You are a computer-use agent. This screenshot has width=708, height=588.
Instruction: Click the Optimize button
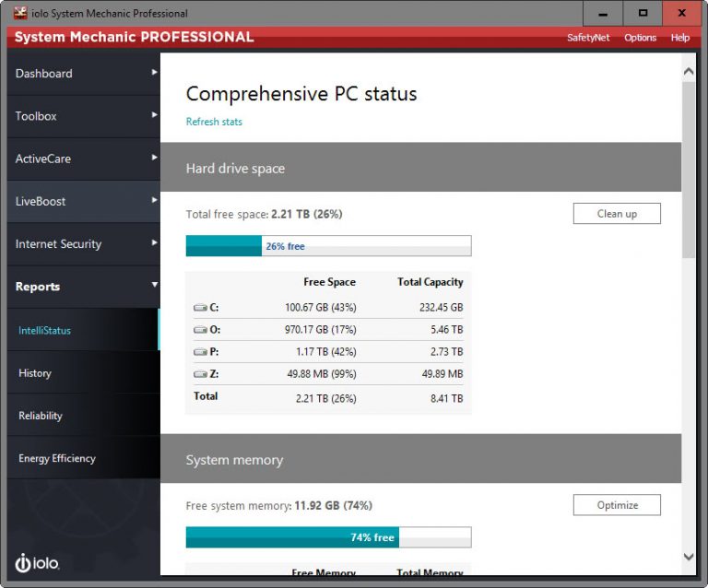pyautogui.click(x=617, y=505)
